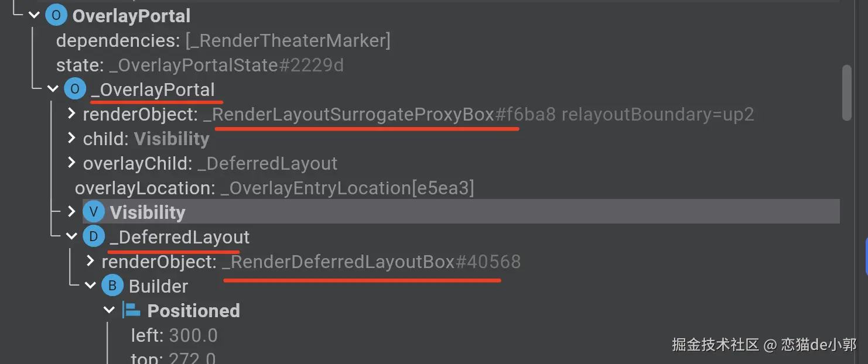Select the state _OverlayPortalState#2229d row
Image resolution: width=868 pixels, height=364 pixels.
(x=199, y=65)
